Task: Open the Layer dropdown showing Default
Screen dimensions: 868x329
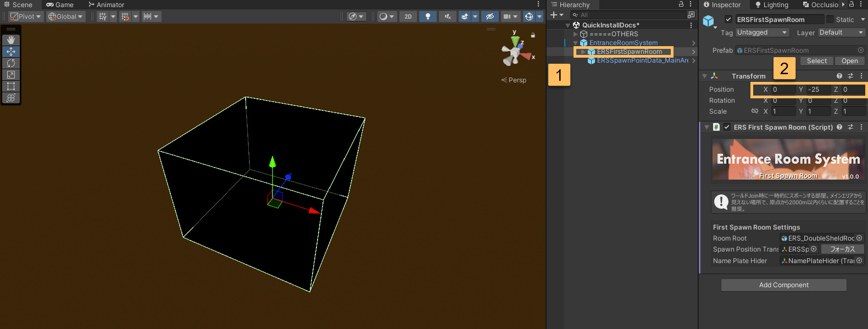Action: pyautogui.click(x=842, y=33)
